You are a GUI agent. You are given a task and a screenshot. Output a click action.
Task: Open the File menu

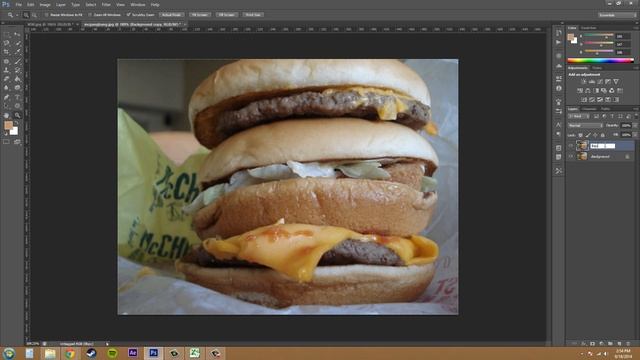tap(19, 5)
